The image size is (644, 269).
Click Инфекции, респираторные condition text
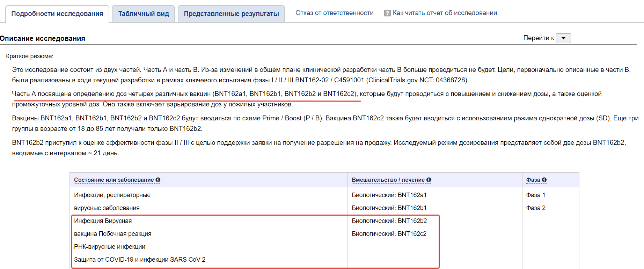(x=112, y=195)
